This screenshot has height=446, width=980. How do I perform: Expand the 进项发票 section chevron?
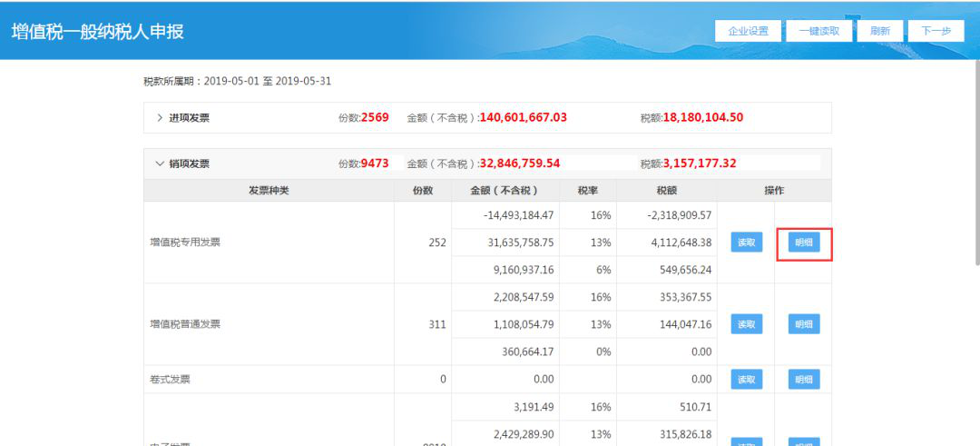point(160,117)
